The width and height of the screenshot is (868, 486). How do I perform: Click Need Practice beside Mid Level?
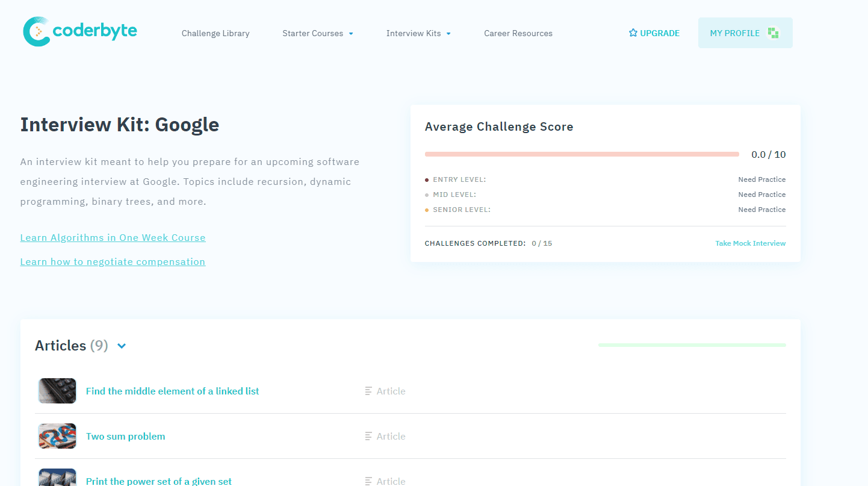point(762,195)
